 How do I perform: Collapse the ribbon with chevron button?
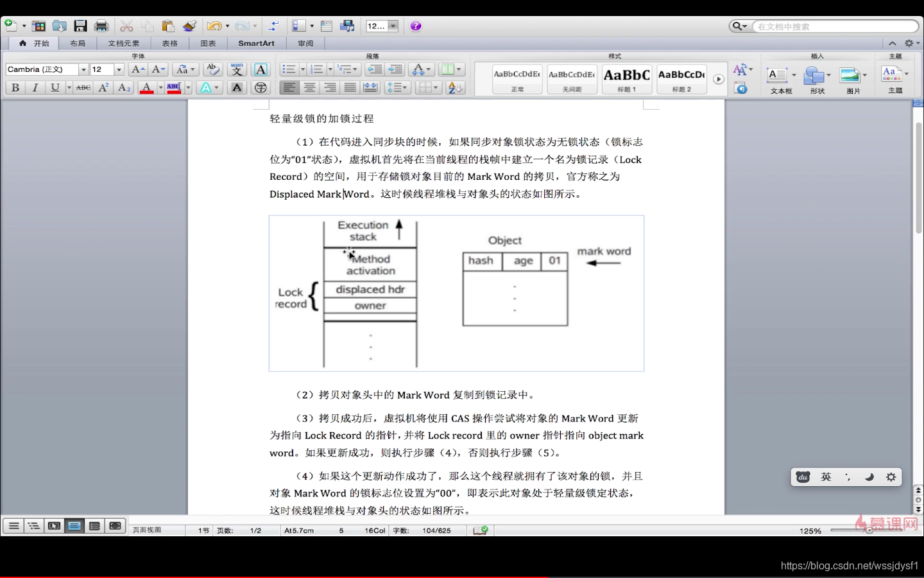892,43
